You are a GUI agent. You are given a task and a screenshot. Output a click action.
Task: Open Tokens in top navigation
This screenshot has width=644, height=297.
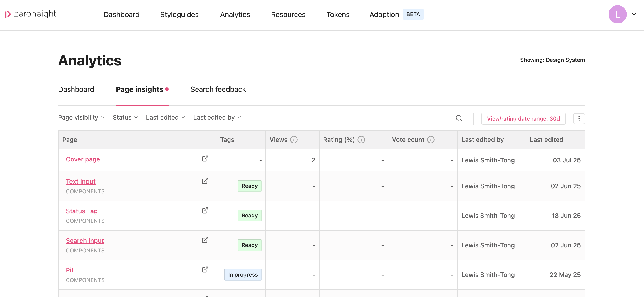pos(338,15)
